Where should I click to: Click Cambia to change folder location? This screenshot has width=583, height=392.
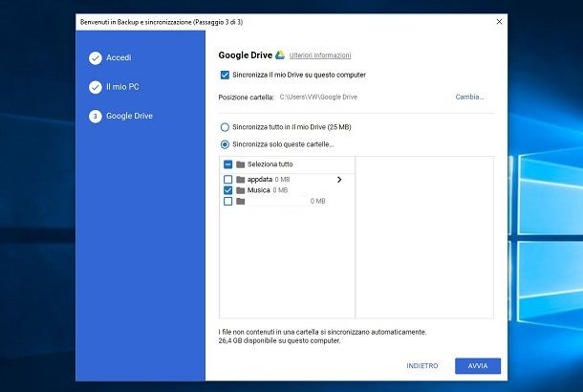click(469, 97)
